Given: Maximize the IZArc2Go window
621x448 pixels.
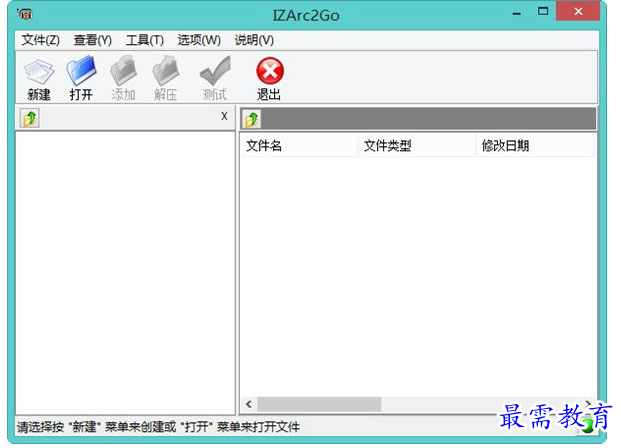Looking at the screenshot, I should (543, 12).
